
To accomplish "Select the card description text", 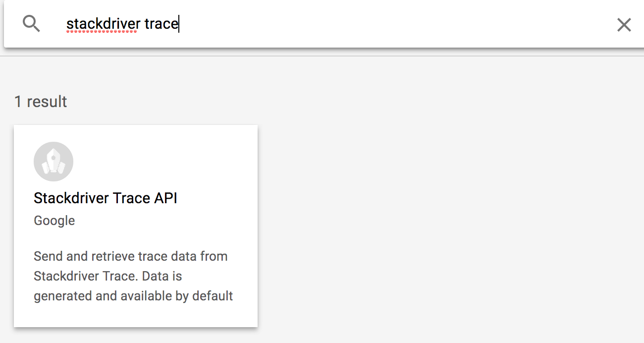I will click(133, 276).
